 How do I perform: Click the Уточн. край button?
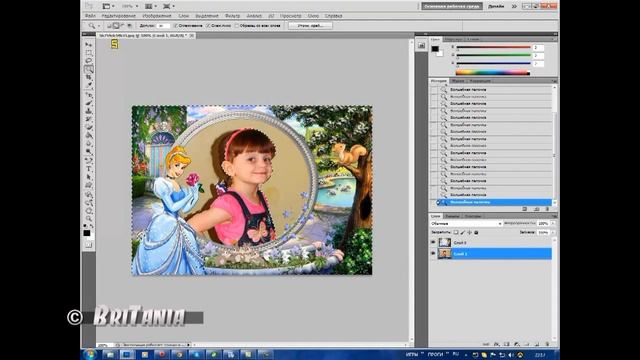coord(310,26)
